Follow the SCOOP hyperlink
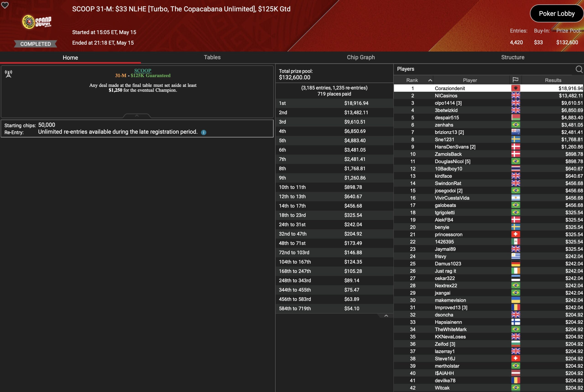Image resolution: width=584 pixels, height=392 pixels. tap(143, 70)
